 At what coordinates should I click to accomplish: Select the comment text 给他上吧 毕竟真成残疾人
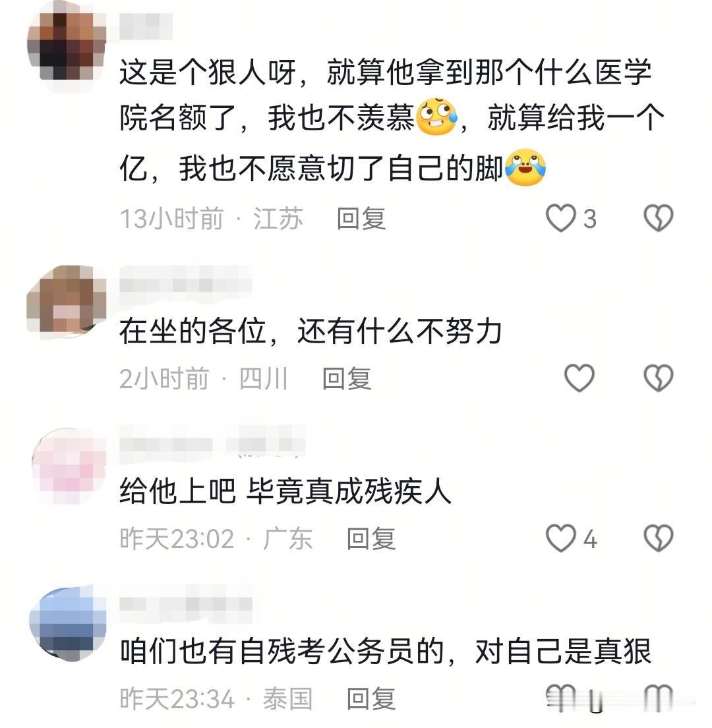pos(285,491)
